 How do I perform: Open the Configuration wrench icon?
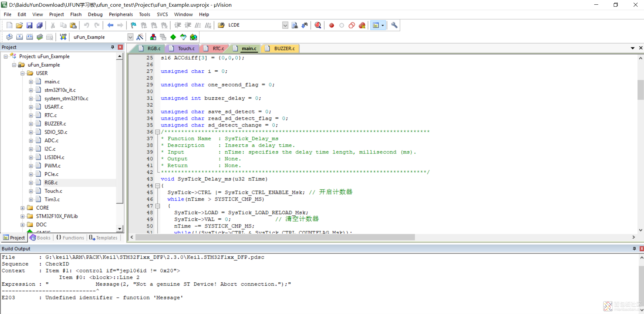click(394, 25)
